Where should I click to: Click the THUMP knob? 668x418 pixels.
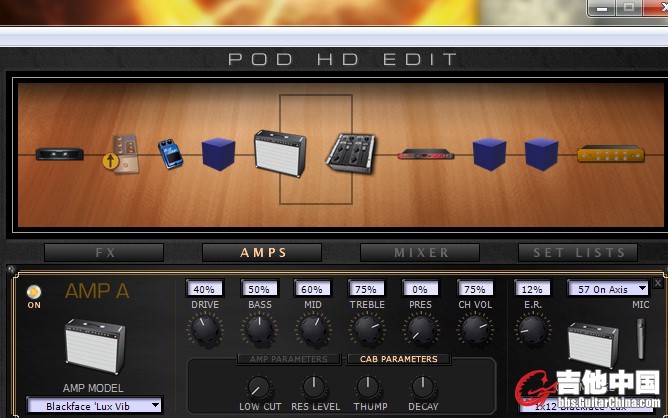coord(368,388)
